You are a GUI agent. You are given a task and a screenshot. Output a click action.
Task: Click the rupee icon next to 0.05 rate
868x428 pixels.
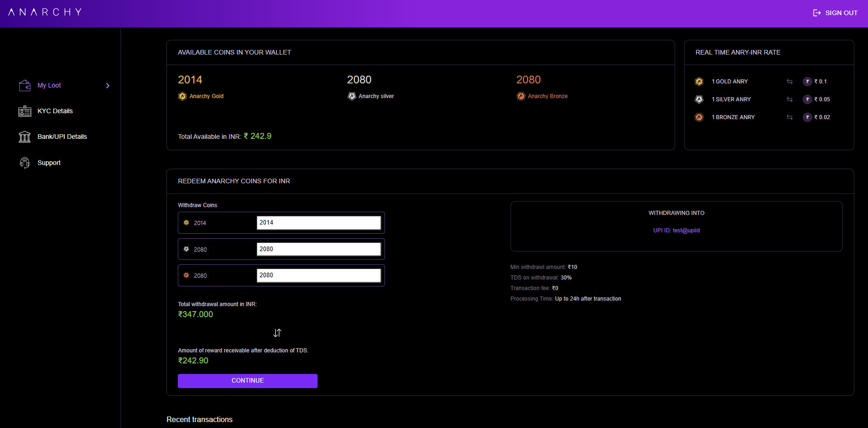coord(807,99)
